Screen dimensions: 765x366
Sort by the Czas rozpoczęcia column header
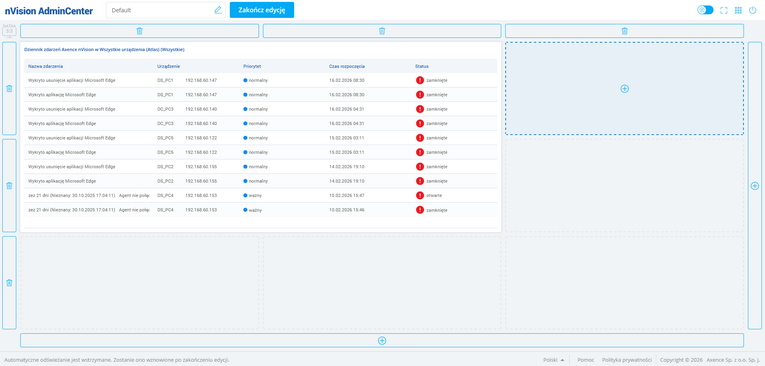point(347,66)
